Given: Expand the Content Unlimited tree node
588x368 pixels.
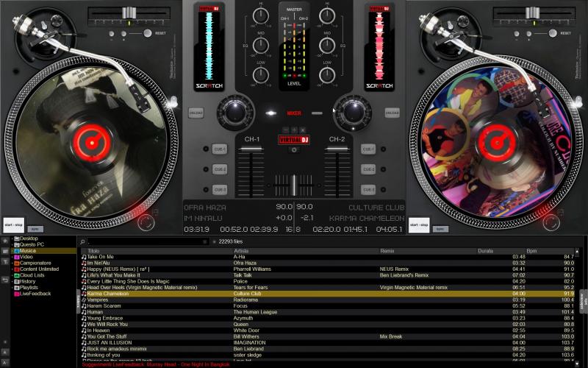Looking at the screenshot, I should 12,269.
